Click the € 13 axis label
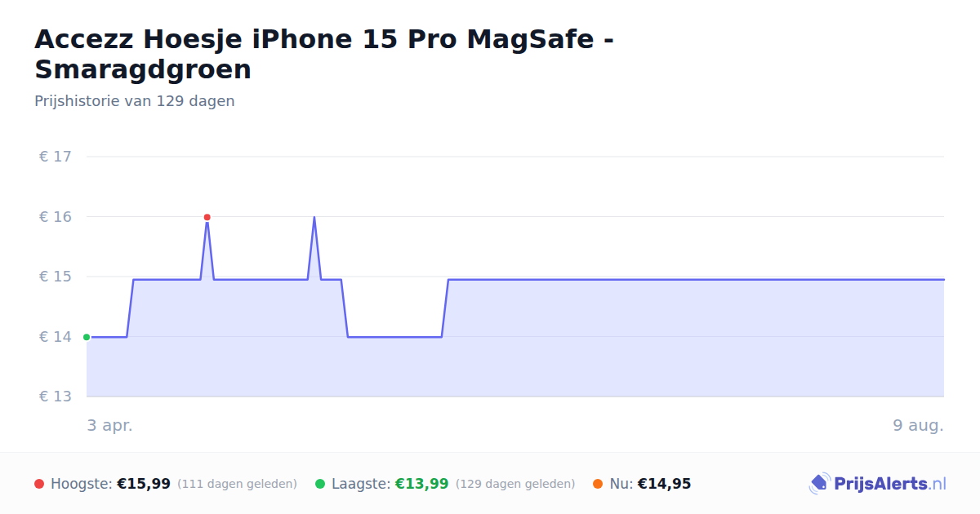The height and width of the screenshot is (514, 980). point(56,397)
